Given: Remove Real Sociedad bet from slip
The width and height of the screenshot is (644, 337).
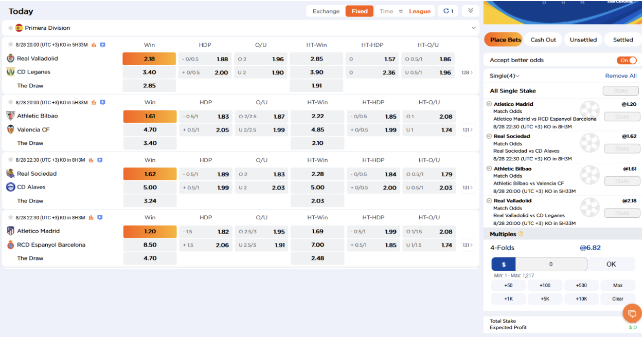Looking at the screenshot, I should [x=489, y=137].
